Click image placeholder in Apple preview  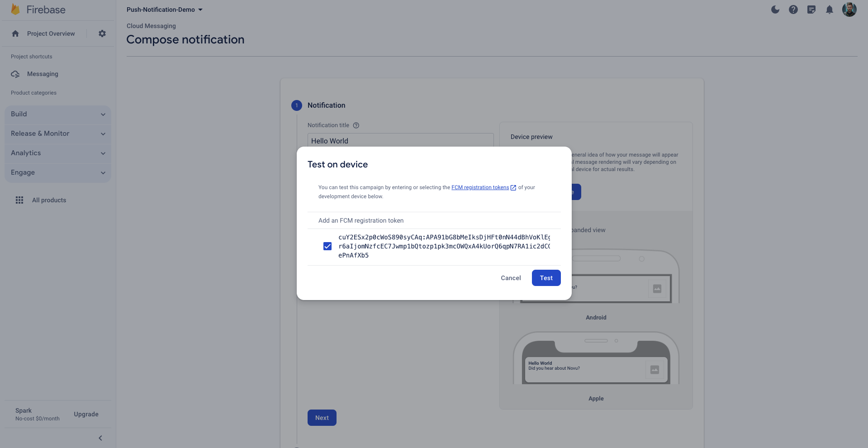655,370
